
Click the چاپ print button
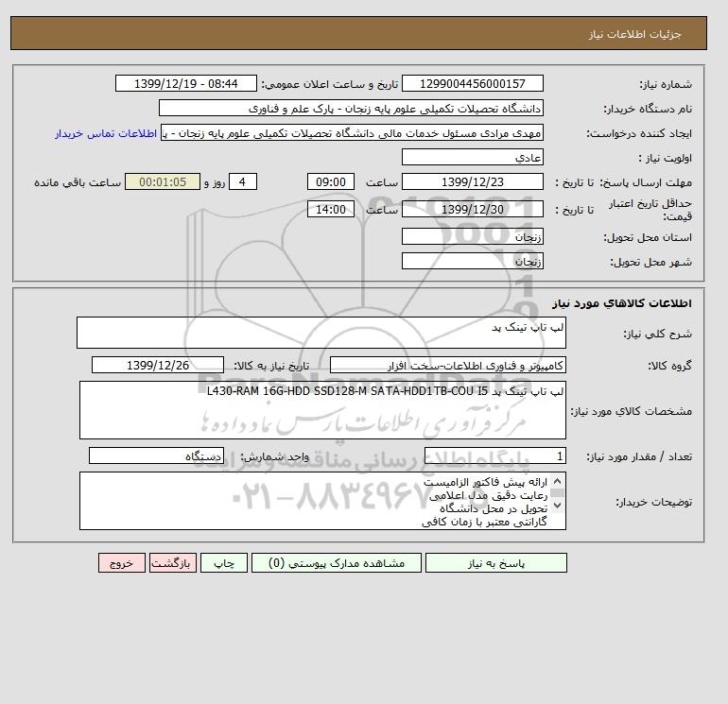[224, 563]
